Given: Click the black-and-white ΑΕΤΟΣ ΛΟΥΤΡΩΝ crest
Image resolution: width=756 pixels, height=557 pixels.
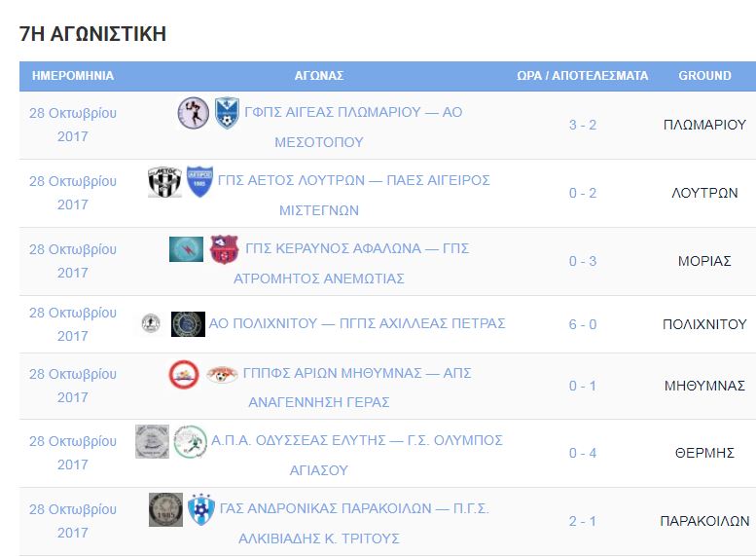Looking at the screenshot, I should pos(164,181).
